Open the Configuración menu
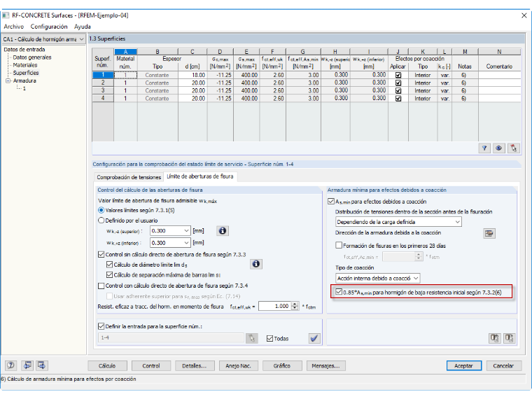Screen dimensions: 532x399 pos(49,27)
